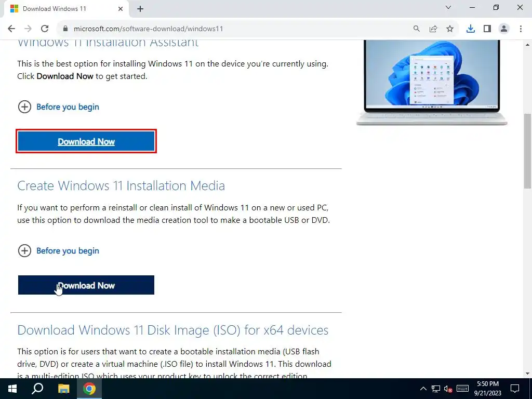Show hidden system tray icons
532x399 pixels.
pos(423,389)
